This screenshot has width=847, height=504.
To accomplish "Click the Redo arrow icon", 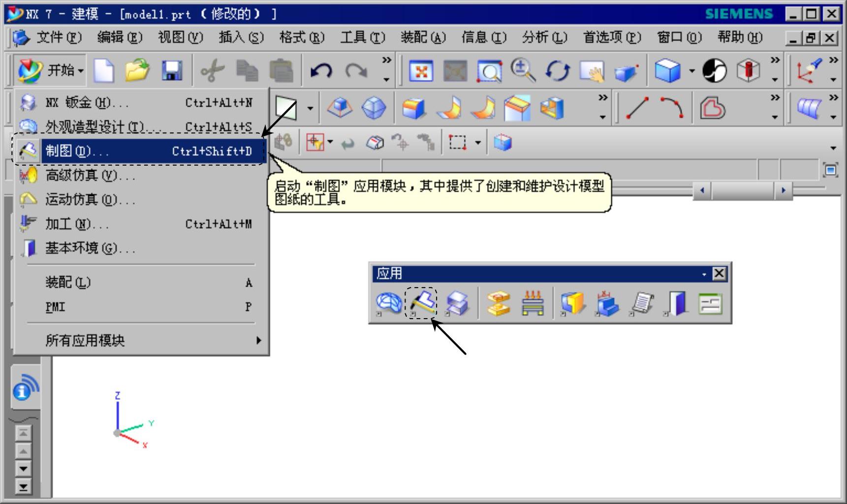I will click(356, 71).
